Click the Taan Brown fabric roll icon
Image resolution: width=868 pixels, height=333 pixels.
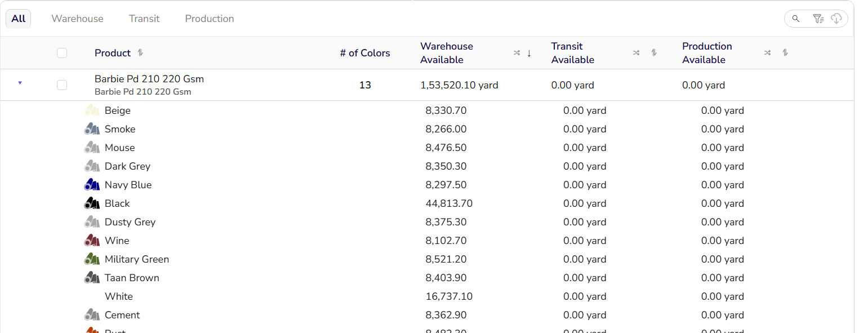[x=92, y=278]
